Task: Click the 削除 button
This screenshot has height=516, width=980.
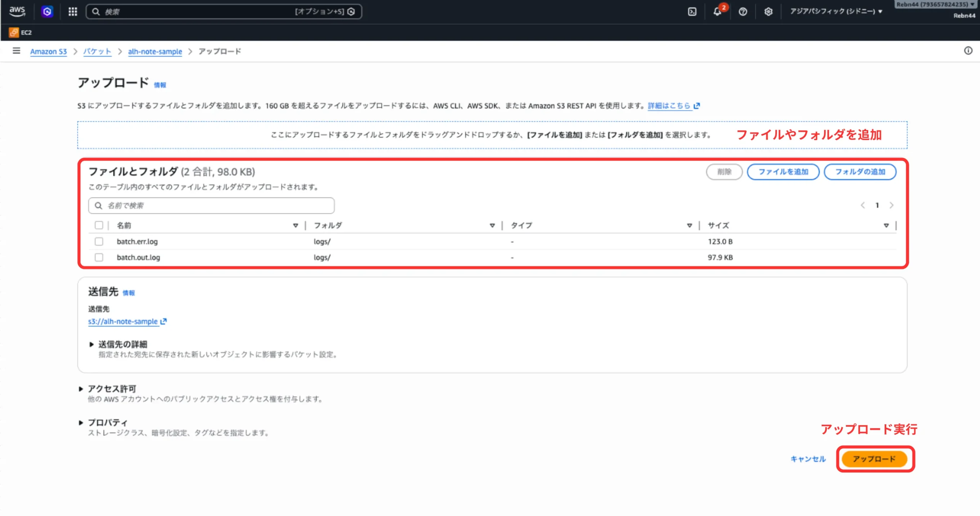Action: (724, 172)
